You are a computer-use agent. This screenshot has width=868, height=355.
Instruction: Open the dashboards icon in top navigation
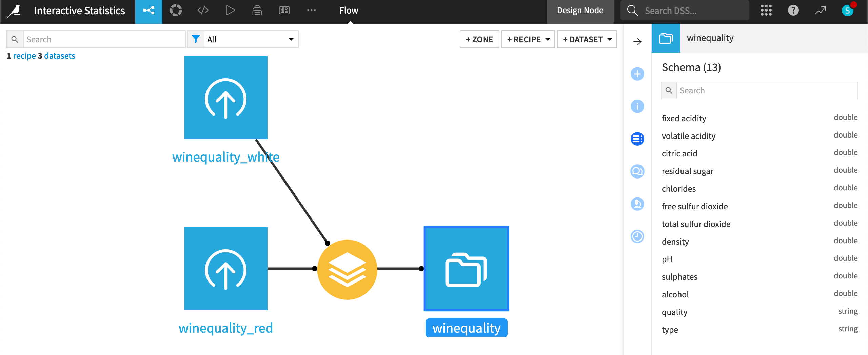tap(284, 10)
